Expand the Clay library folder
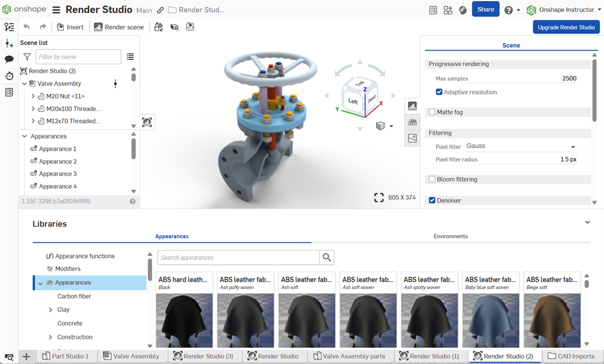The width and height of the screenshot is (604, 364). pos(50,310)
